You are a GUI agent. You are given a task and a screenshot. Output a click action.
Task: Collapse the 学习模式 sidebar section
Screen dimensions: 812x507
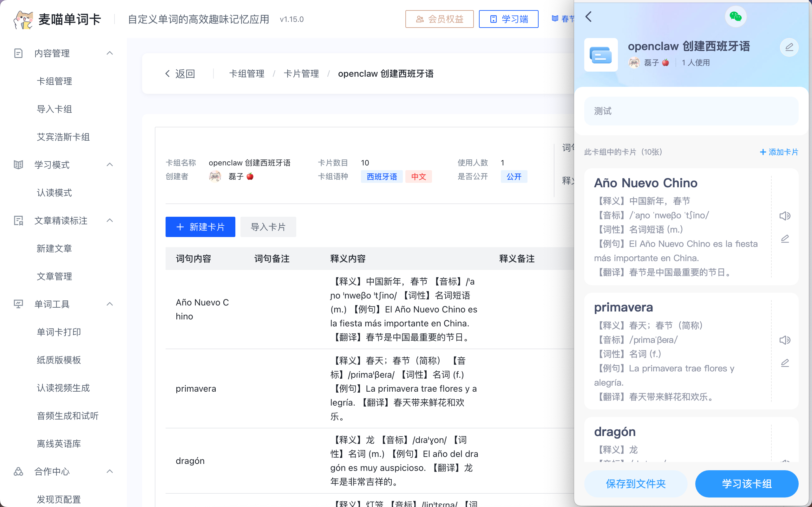click(x=109, y=165)
